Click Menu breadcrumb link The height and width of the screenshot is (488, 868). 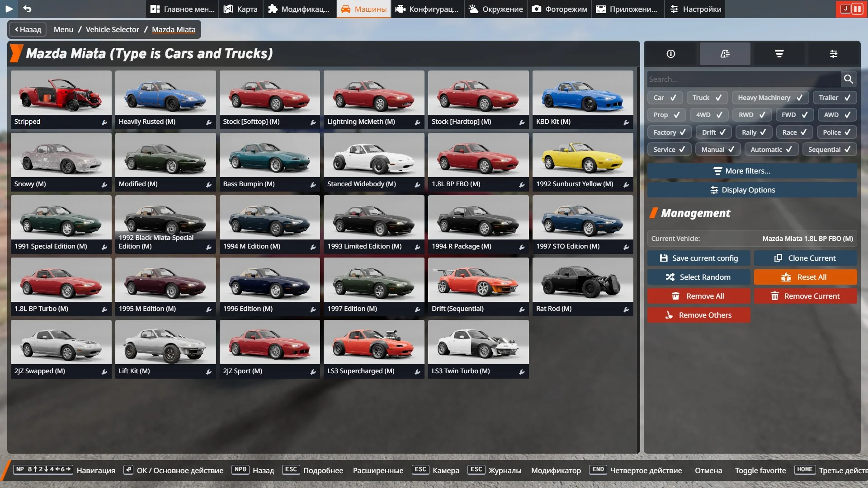click(63, 29)
